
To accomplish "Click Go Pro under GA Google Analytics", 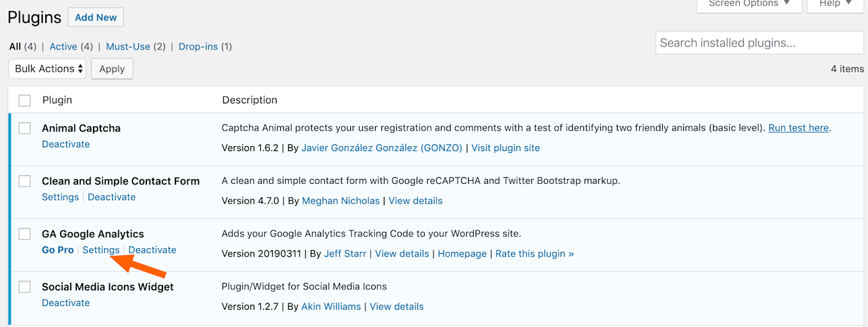I will [x=58, y=250].
